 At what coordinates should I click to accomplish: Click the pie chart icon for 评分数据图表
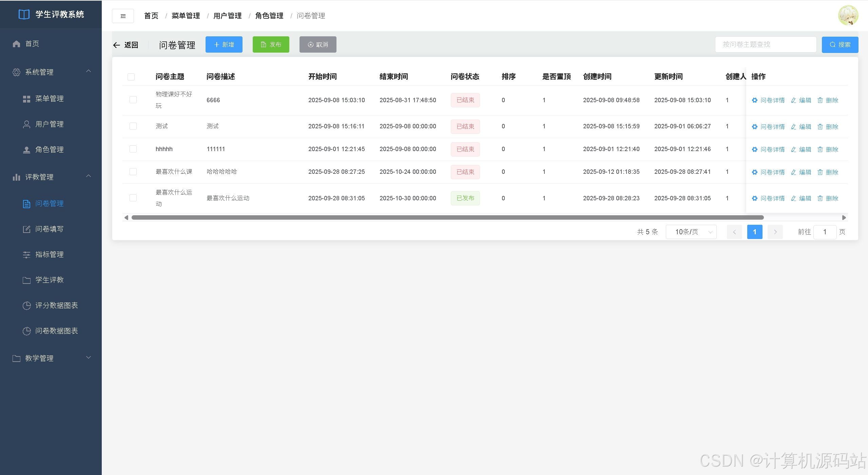[x=26, y=306]
